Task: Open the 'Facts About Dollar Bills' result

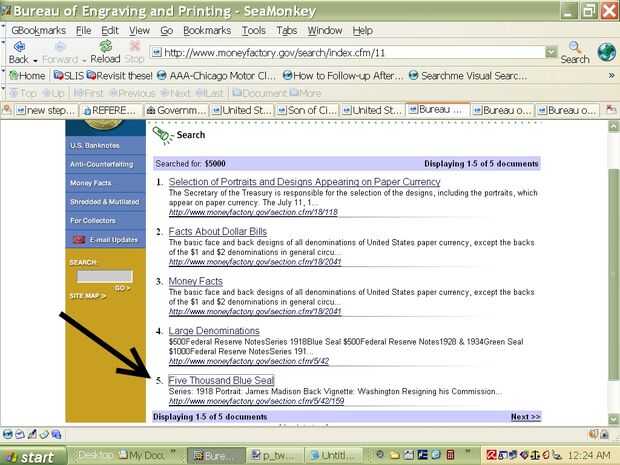Action: (x=217, y=231)
